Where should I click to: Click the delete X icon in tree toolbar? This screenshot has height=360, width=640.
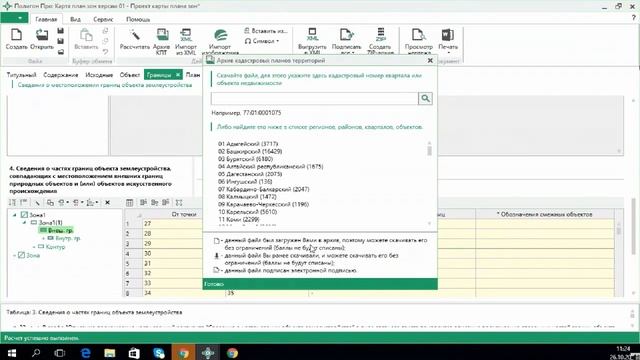(107, 202)
